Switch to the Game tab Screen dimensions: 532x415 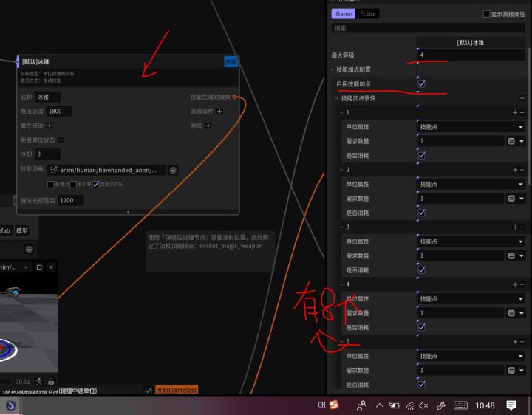[x=344, y=14]
